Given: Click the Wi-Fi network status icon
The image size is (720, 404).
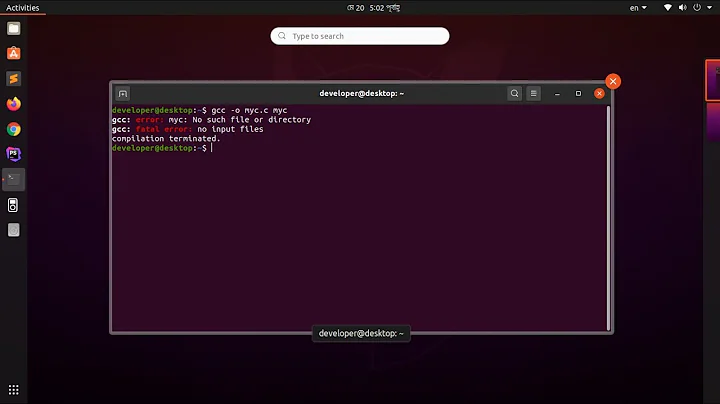Looking at the screenshot, I should (x=668, y=7).
